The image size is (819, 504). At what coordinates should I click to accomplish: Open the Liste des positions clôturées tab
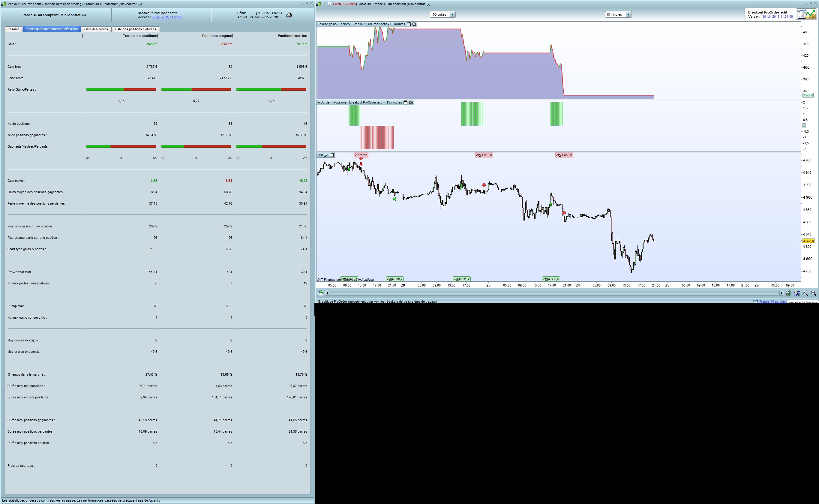point(135,29)
